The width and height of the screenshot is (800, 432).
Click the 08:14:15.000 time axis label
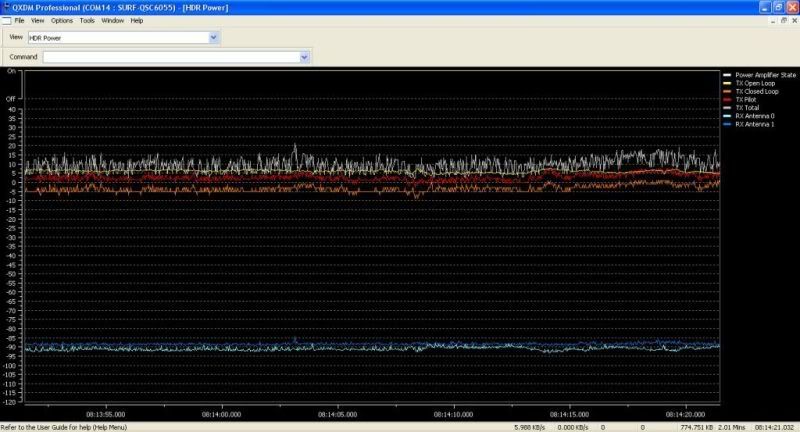tap(569, 415)
